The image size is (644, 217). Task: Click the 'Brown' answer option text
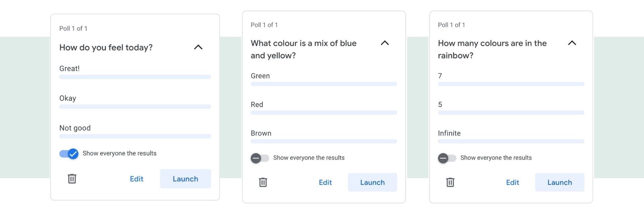261,133
